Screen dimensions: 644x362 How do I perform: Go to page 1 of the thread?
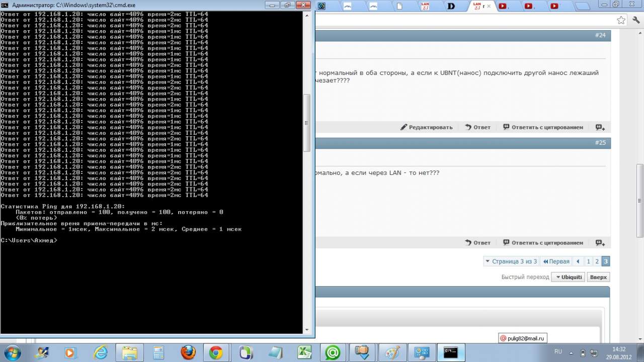pos(588,261)
